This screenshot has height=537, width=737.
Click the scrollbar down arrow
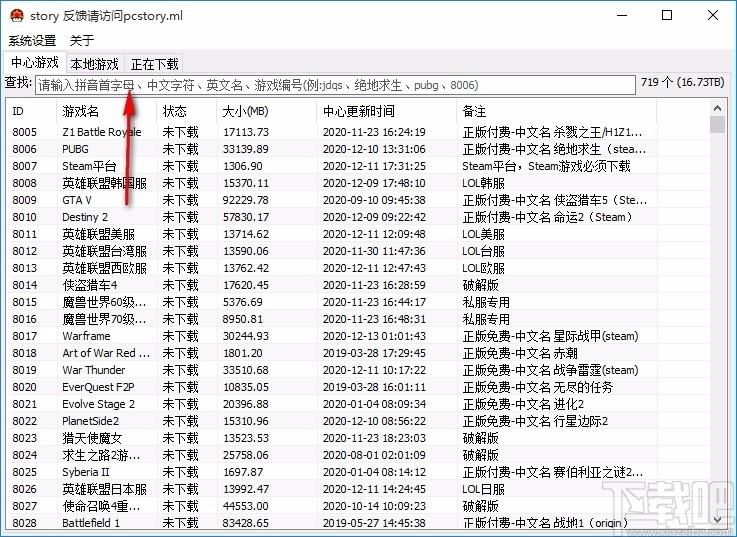tap(717, 519)
